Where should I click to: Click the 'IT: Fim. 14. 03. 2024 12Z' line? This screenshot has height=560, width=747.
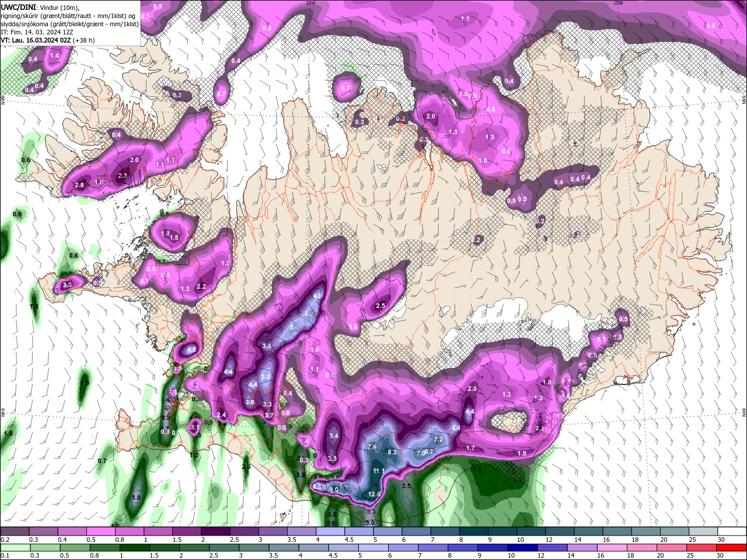pyautogui.click(x=36, y=32)
